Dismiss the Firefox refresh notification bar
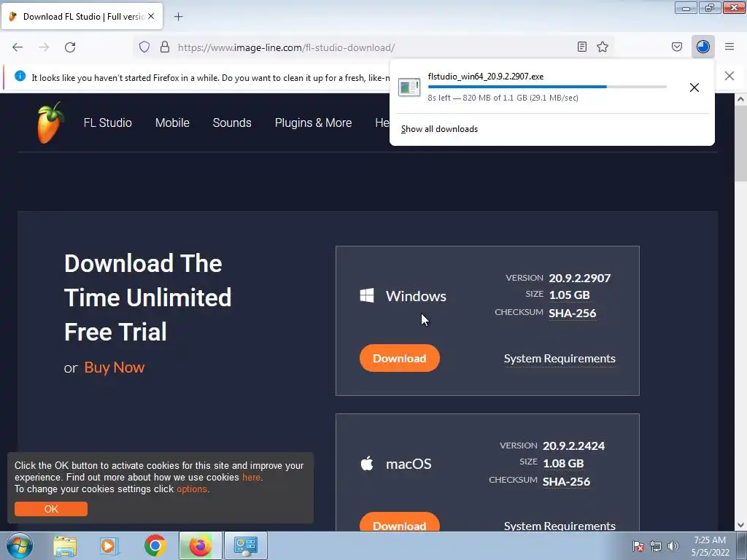The width and height of the screenshot is (747, 560). click(729, 76)
